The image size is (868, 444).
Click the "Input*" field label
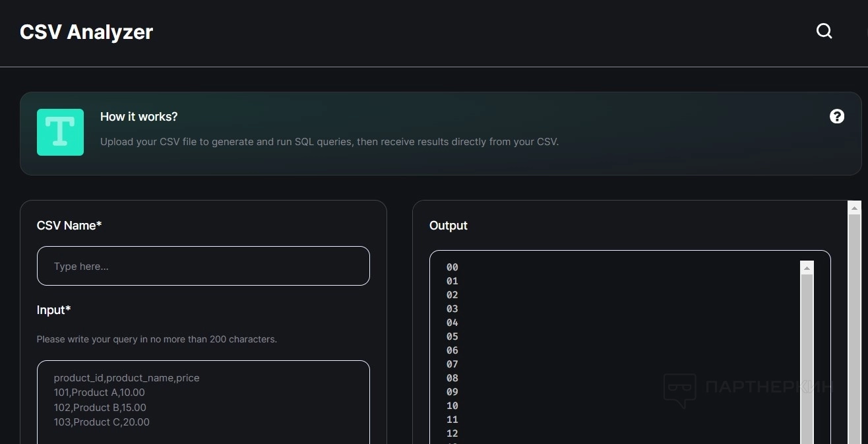pyautogui.click(x=53, y=310)
